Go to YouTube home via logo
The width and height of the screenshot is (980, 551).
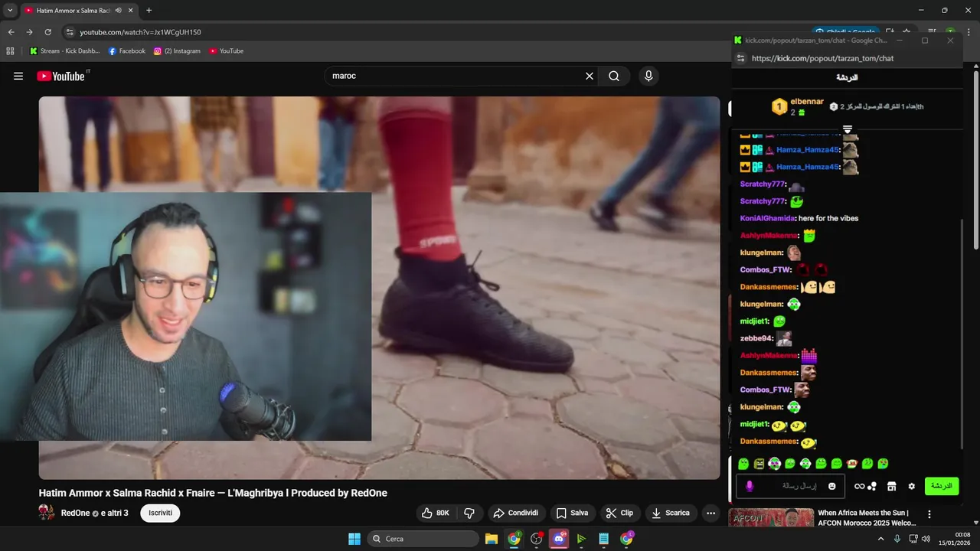pyautogui.click(x=60, y=76)
